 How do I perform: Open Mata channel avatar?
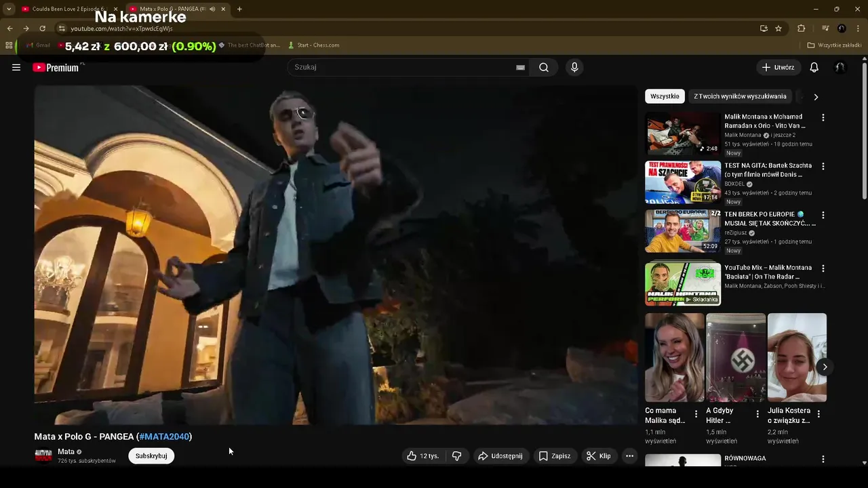(43, 456)
